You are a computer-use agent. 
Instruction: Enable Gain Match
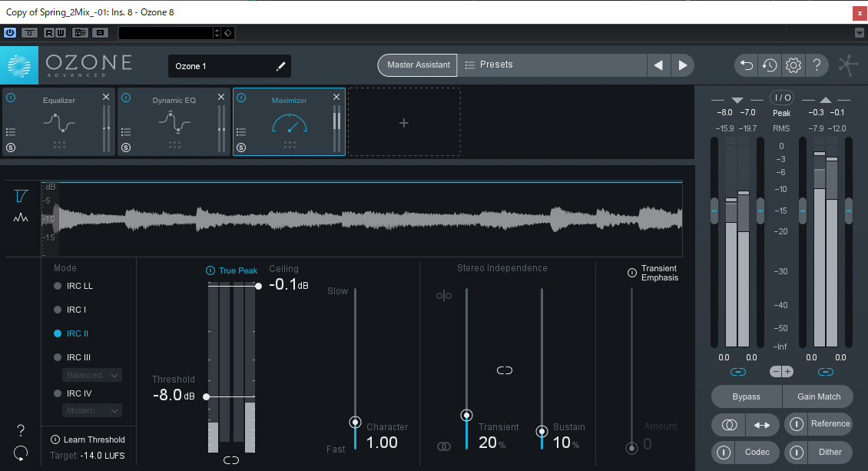pos(818,396)
